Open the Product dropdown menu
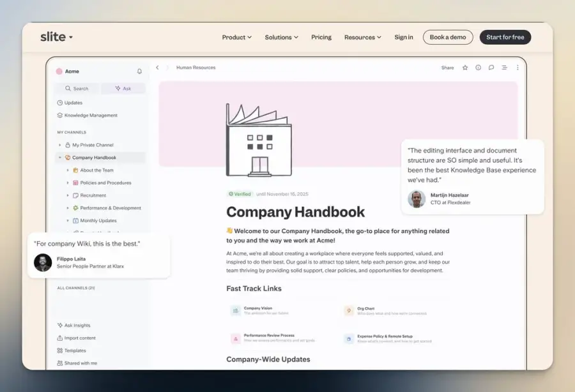This screenshot has height=392, width=575. pos(237,38)
